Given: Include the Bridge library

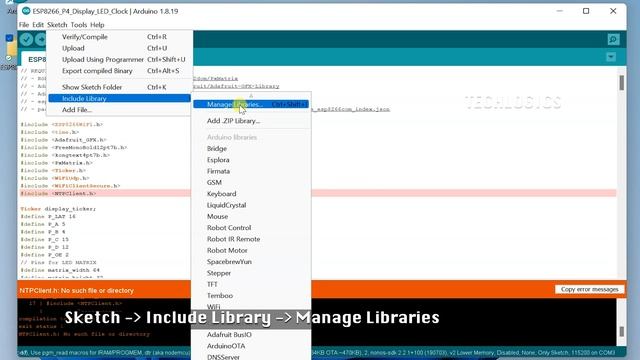Looking at the screenshot, I should pos(251,149).
